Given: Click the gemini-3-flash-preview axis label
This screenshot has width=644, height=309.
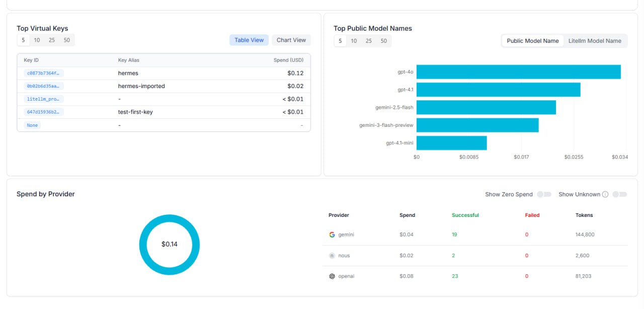Looking at the screenshot, I should [386, 125].
